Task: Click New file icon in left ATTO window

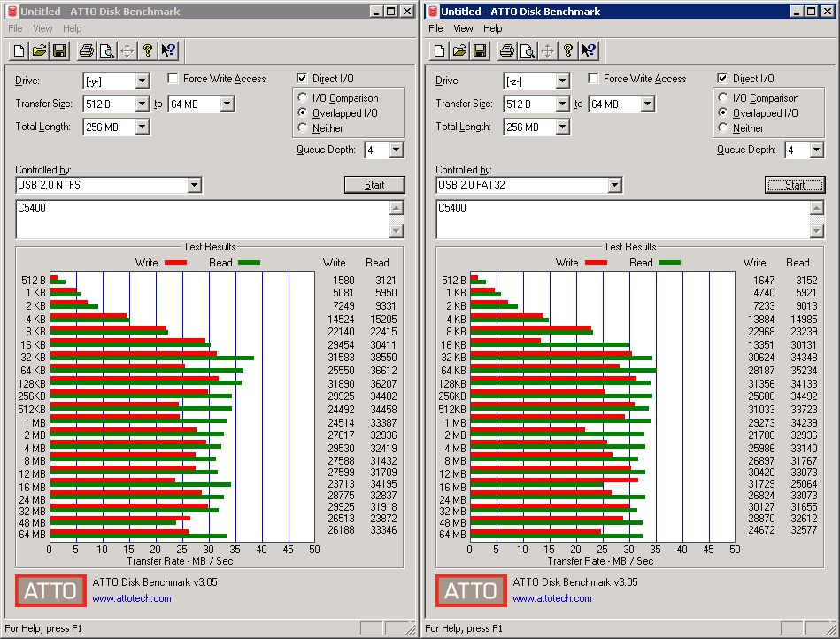Action: (19, 50)
